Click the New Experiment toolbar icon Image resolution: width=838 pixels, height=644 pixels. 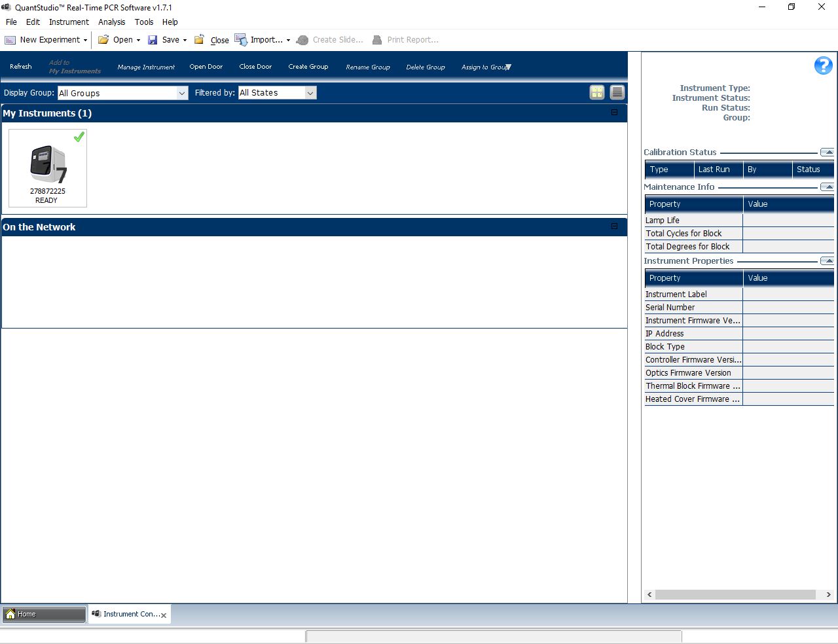point(10,40)
